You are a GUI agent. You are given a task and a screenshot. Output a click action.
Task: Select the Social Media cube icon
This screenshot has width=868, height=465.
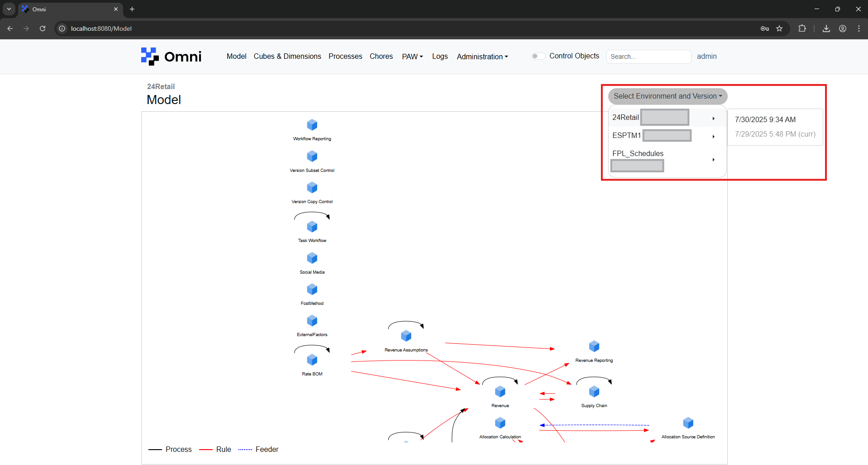point(312,258)
